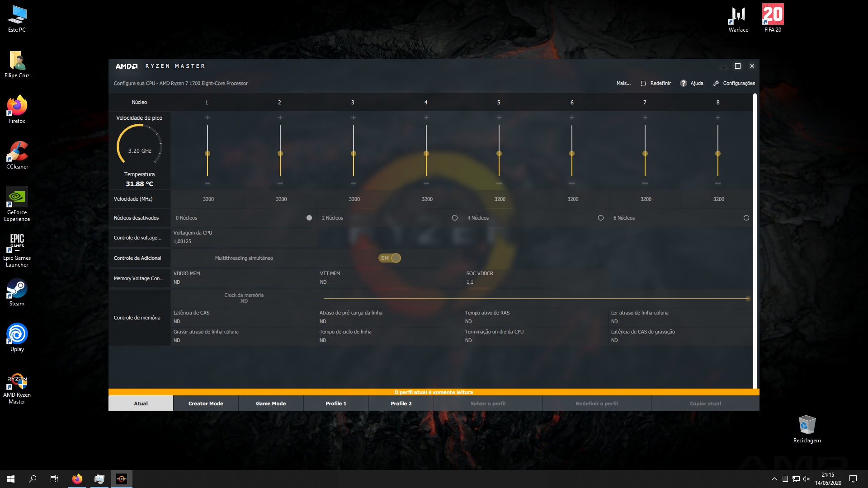Open Configurações gear icon
868x488 pixels.
tap(716, 83)
